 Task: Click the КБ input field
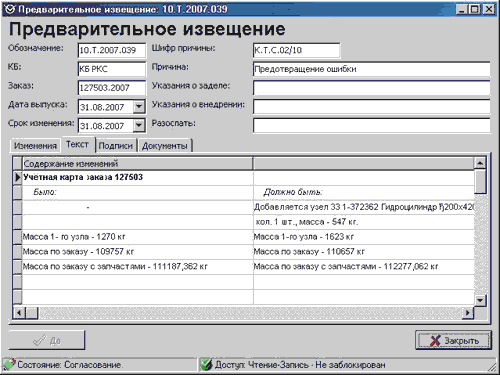pyautogui.click(x=112, y=69)
